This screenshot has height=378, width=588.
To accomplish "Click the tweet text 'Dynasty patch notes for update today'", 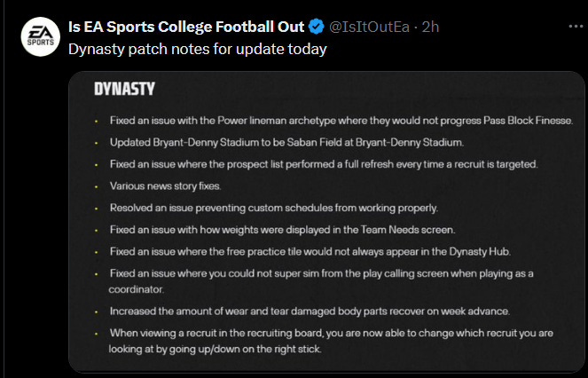I will [x=198, y=49].
